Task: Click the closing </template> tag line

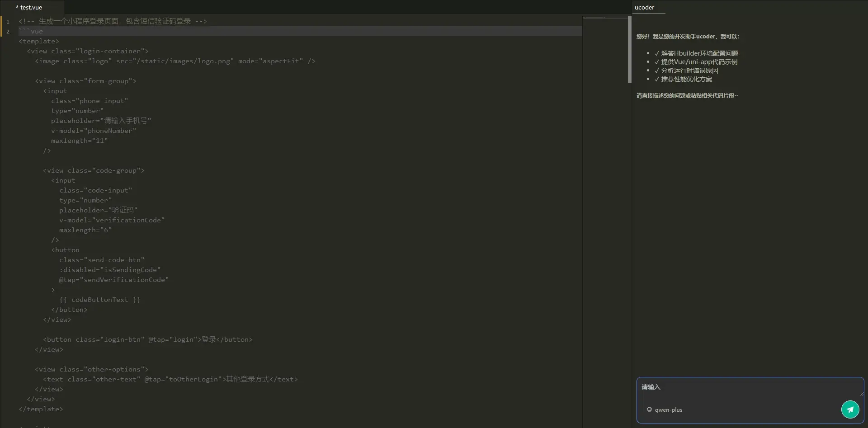Action: point(41,409)
